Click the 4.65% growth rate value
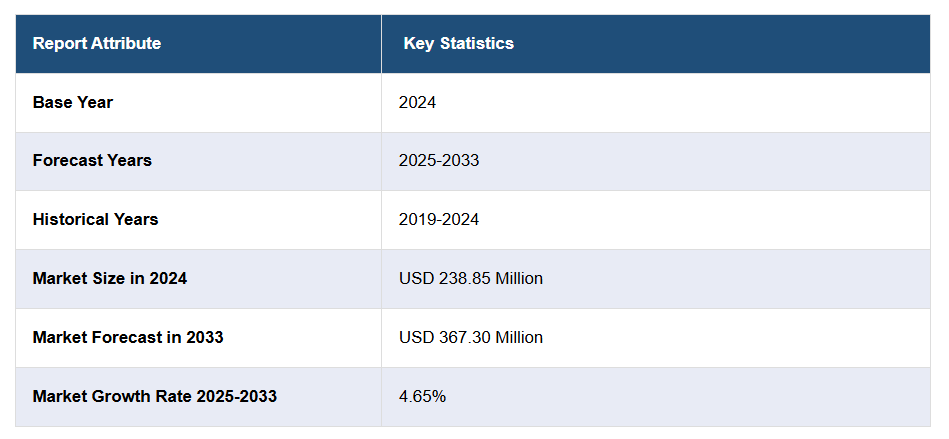Viewport: 949px width, 439px height. click(422, 396)
